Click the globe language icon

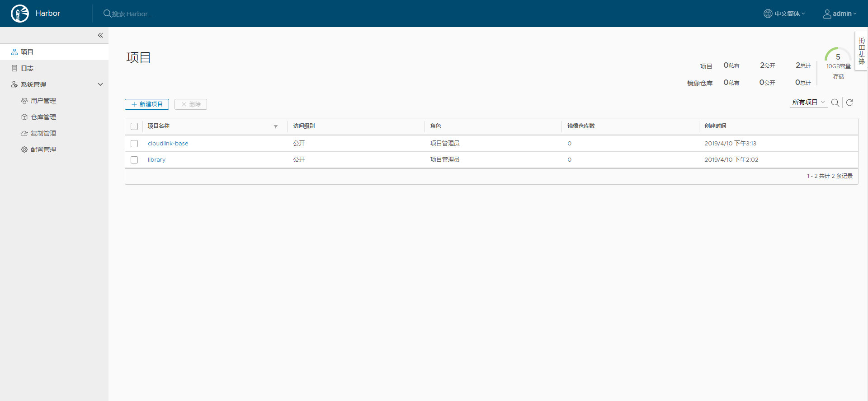(768, 14)
